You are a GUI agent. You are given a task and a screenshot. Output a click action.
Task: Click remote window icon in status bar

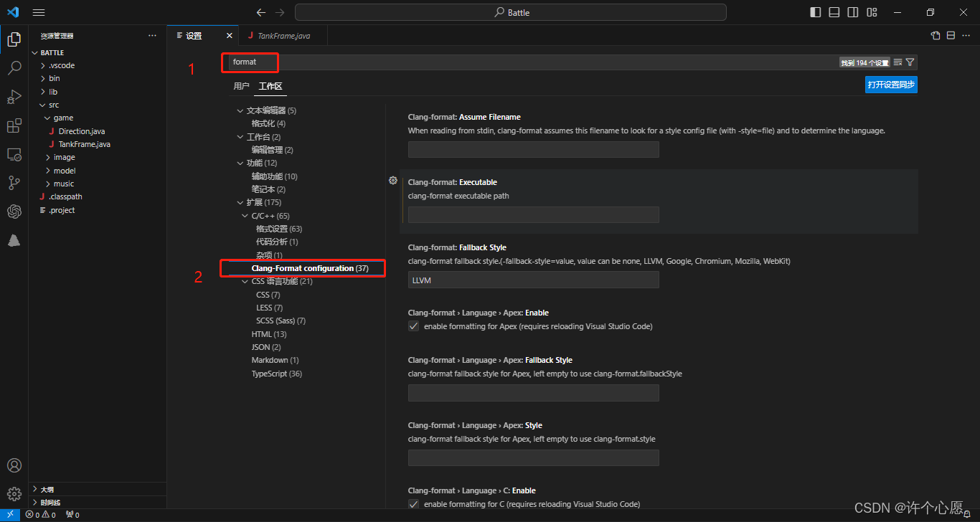tap(10, 515)
